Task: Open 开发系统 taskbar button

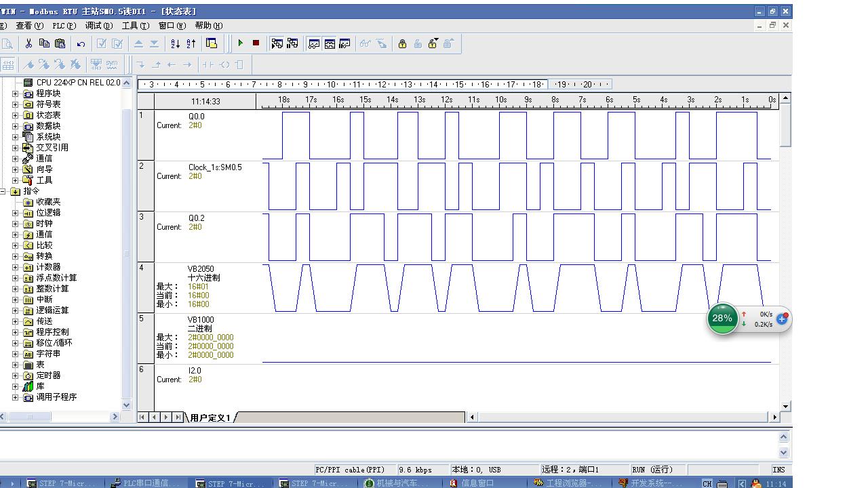Action: tap(656, 483)
